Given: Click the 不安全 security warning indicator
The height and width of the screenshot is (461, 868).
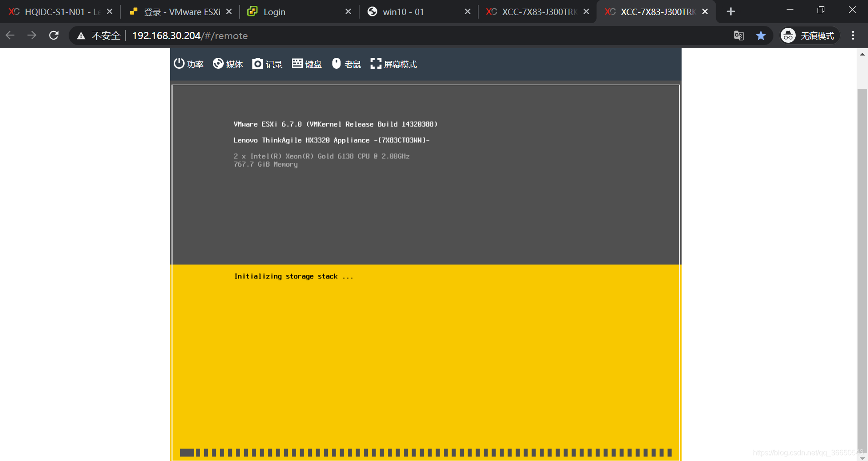Looking at the screenshot, I should pyautogui.click(x=99, y=35).
